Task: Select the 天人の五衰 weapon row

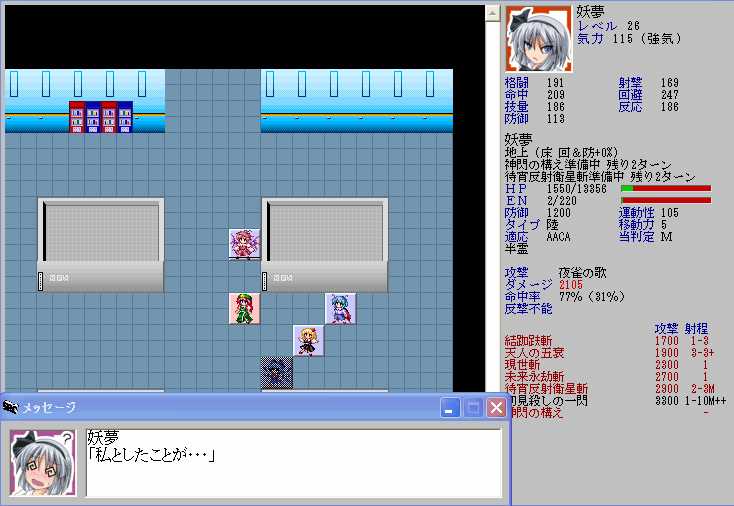Action: pos(608,353)
